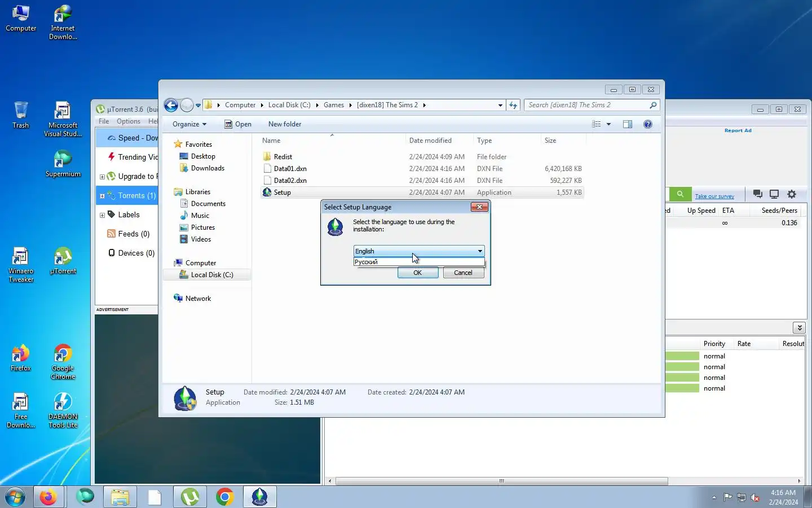This screenshot has width=812, height=508.
Task: Open the language selection combo box
Action: tap(418, 251)
